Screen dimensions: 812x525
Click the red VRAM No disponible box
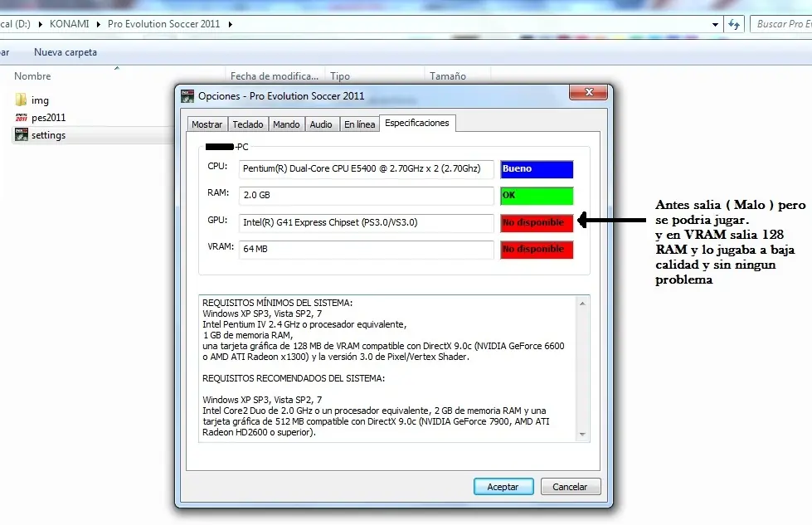537,250
